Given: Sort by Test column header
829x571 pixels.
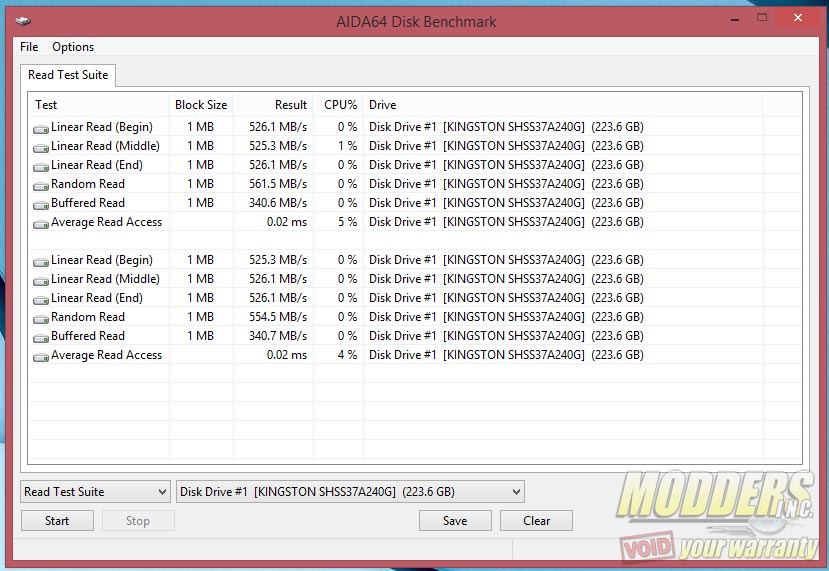Looking at the screenshot, I should [99, 105].
